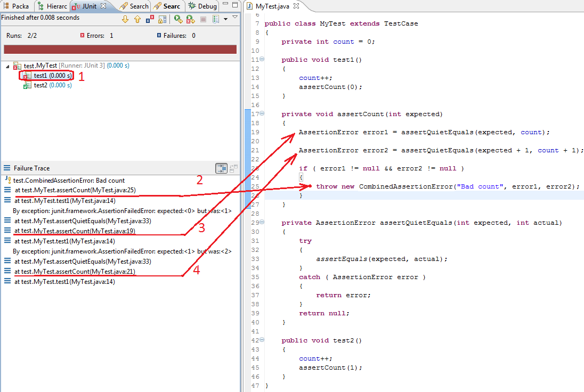Toggle the Show Failures Only filter
The image size is (584, 392).
click(x=149, y=19)
